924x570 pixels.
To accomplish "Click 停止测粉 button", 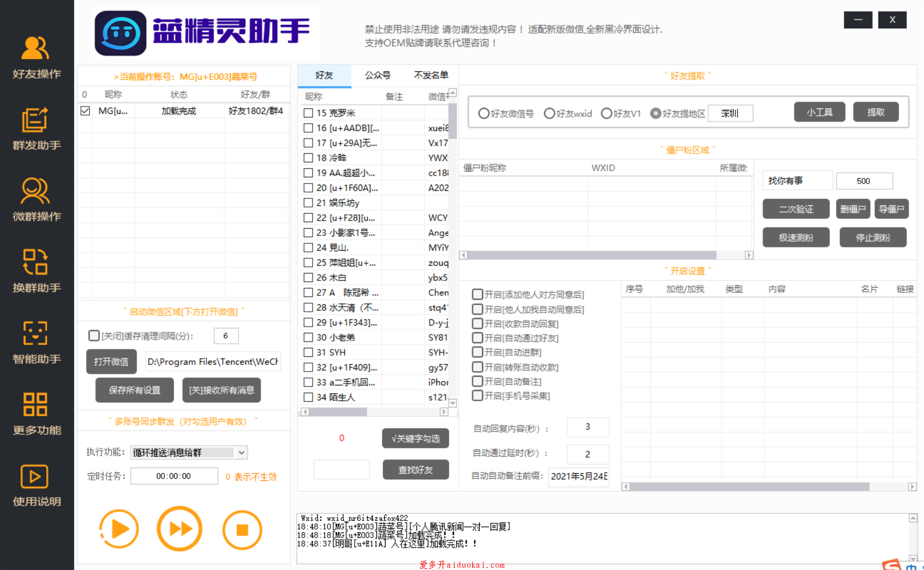I will coord(873,238).
